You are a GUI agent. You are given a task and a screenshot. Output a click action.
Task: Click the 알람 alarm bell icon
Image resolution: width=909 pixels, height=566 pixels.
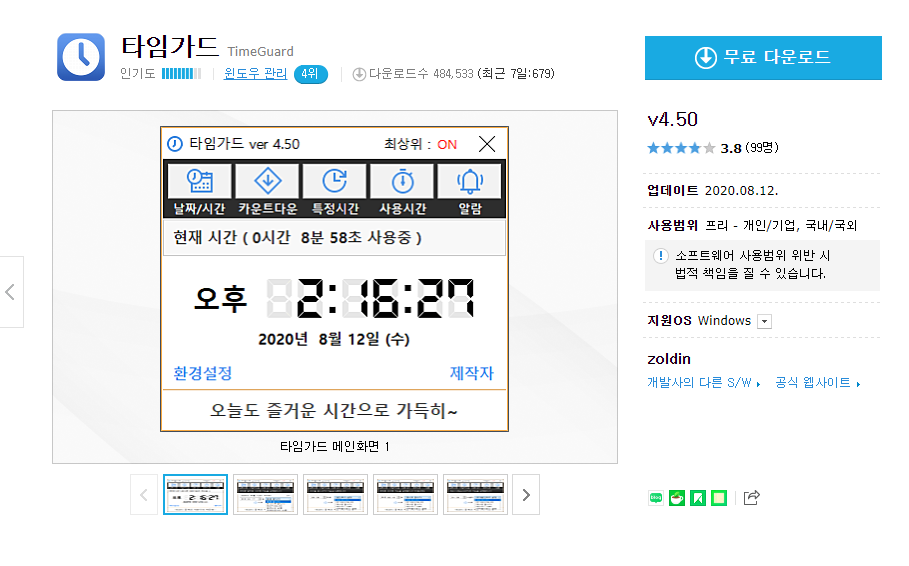pyautogui.click(x=470, y=182)
